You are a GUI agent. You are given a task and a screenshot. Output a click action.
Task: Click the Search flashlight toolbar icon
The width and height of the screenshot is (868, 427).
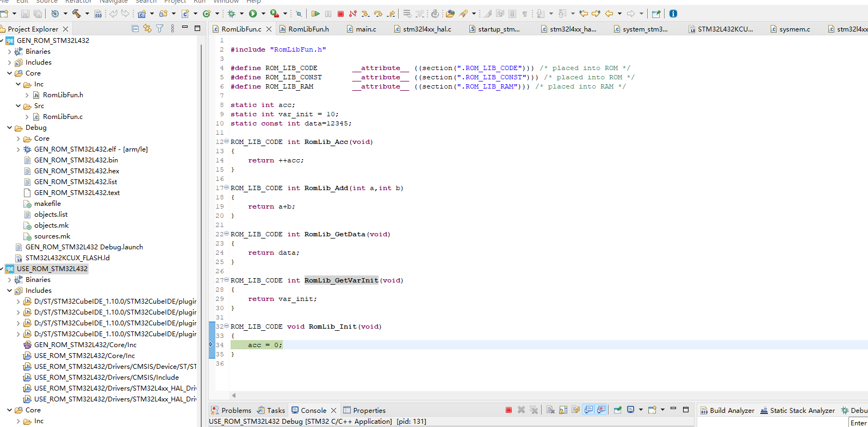(463, 14)
